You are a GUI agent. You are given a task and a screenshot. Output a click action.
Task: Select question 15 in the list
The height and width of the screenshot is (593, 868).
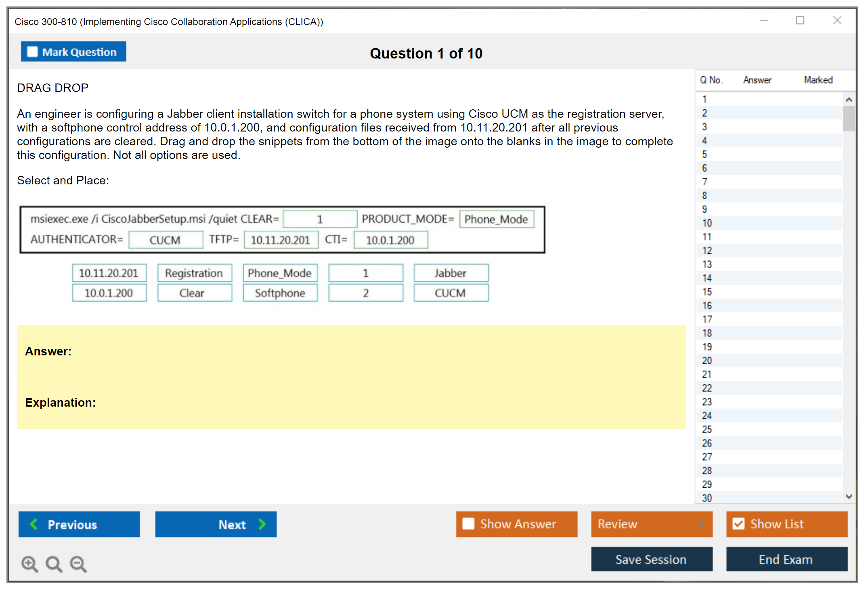pos(707,292)
